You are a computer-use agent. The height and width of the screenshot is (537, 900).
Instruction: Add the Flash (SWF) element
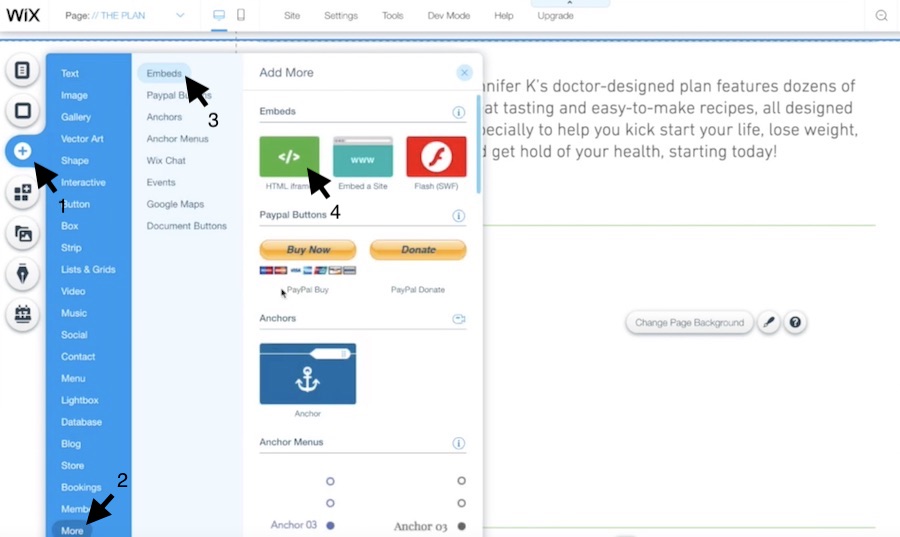click(436, 157)
